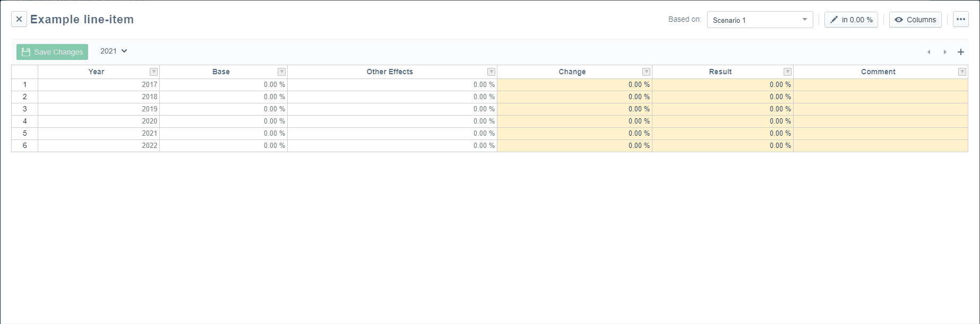Click the 'in 0.00 %' format button

851,20
